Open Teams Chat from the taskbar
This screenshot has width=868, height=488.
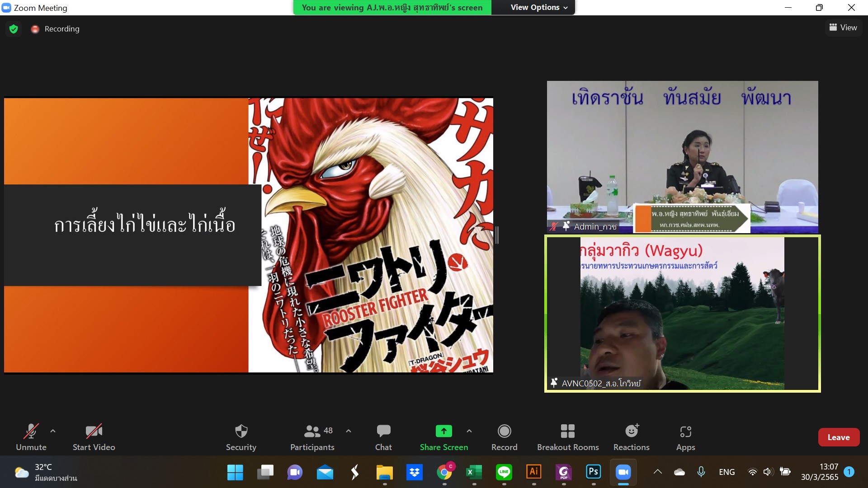coord(295,472)
